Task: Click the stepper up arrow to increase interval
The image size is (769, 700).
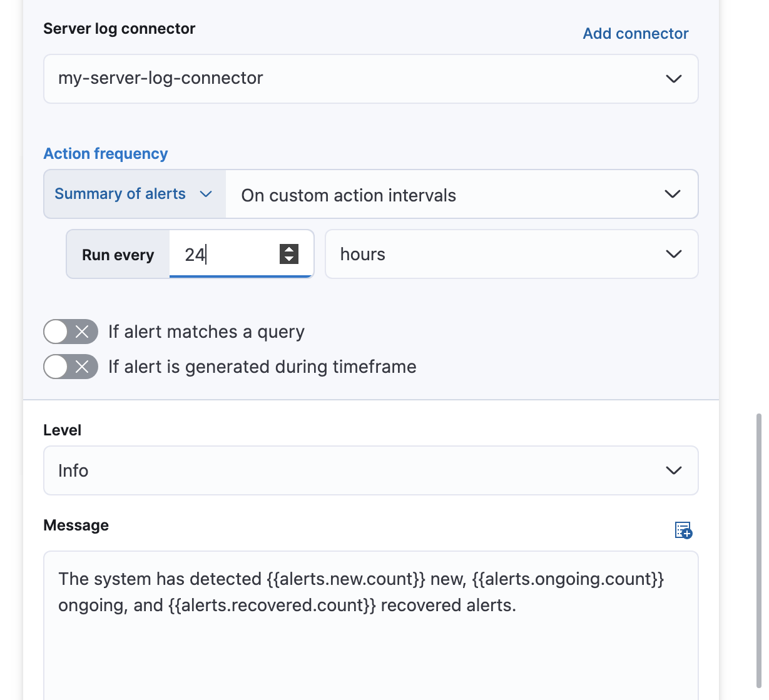Action: tap(288, 248)
